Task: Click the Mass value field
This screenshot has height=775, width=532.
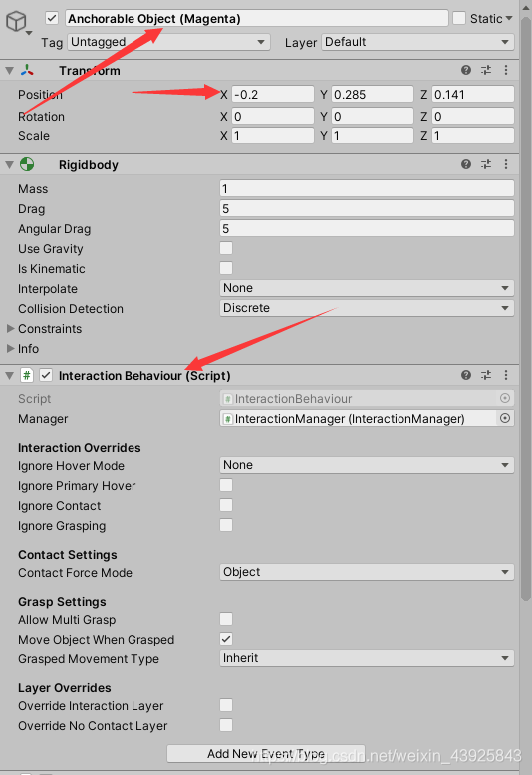Action: point(367,189)
